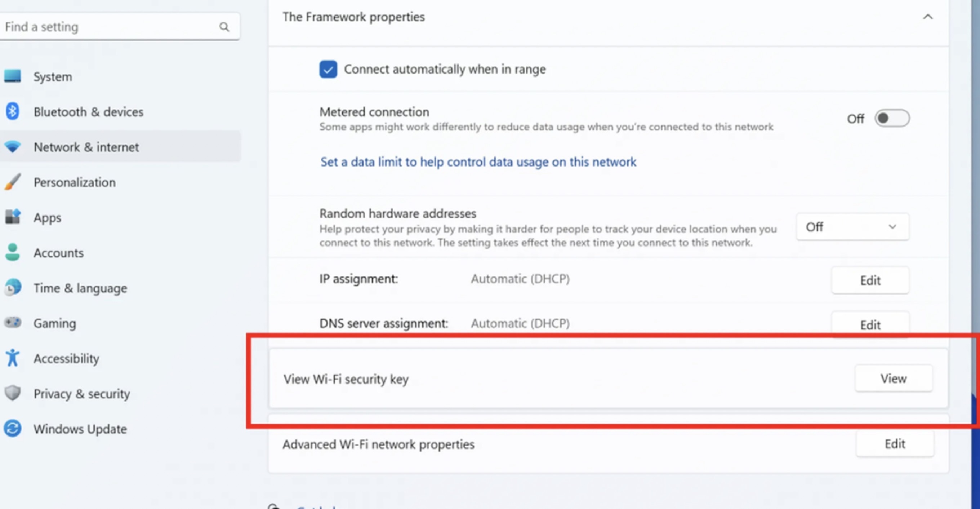Viewport: 980px width, 509px height.
Task: Open the Random hardware addresses dropdown
Action: pyautogui.click(x=852, y=227)
